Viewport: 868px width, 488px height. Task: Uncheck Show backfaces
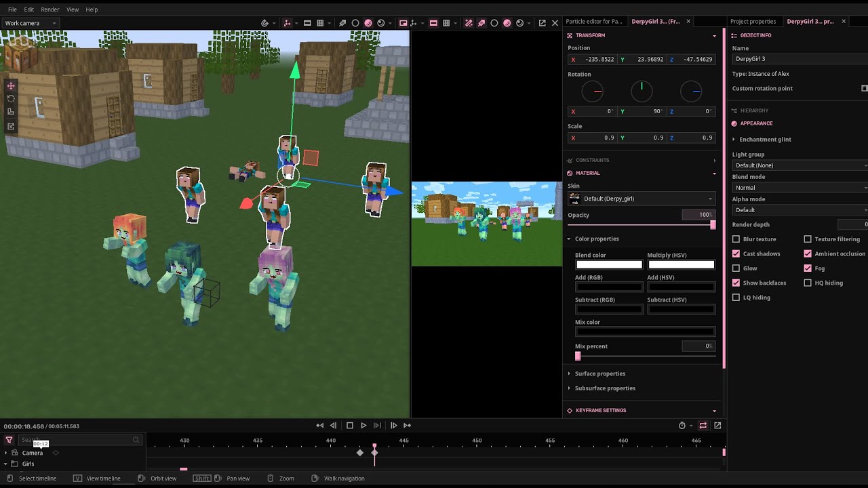[x=736, y=283]
